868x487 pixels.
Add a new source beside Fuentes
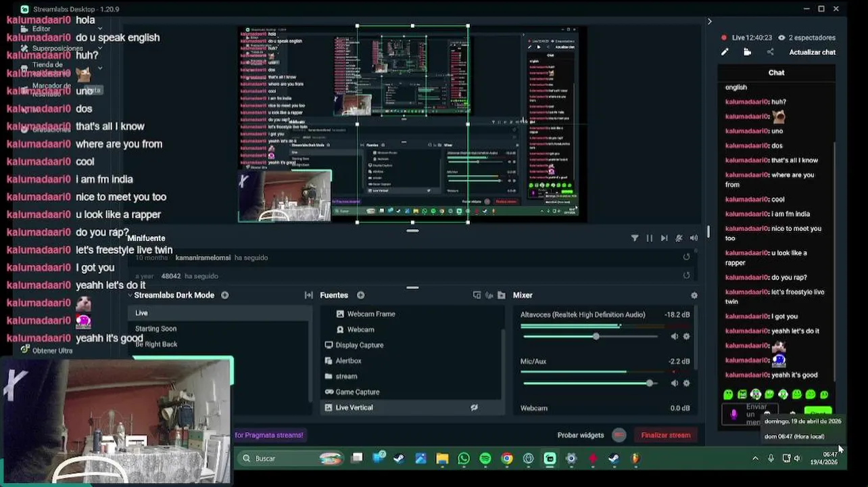360,295
